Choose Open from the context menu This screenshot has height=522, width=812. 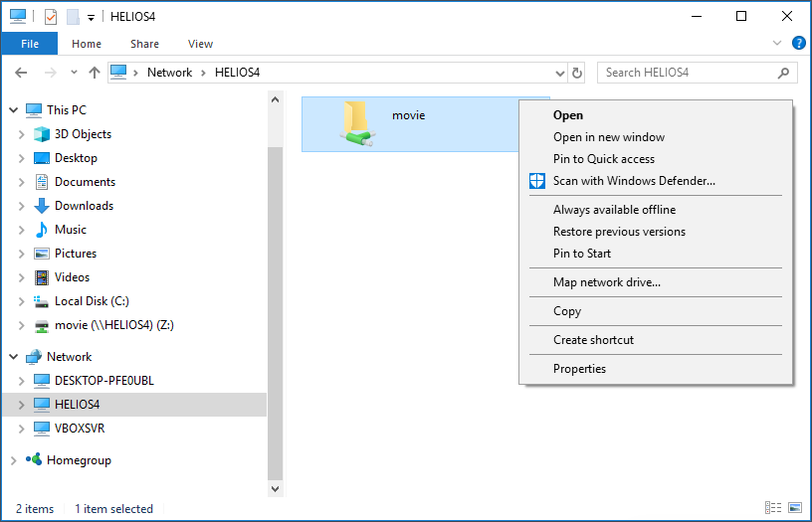pos(567,115)
